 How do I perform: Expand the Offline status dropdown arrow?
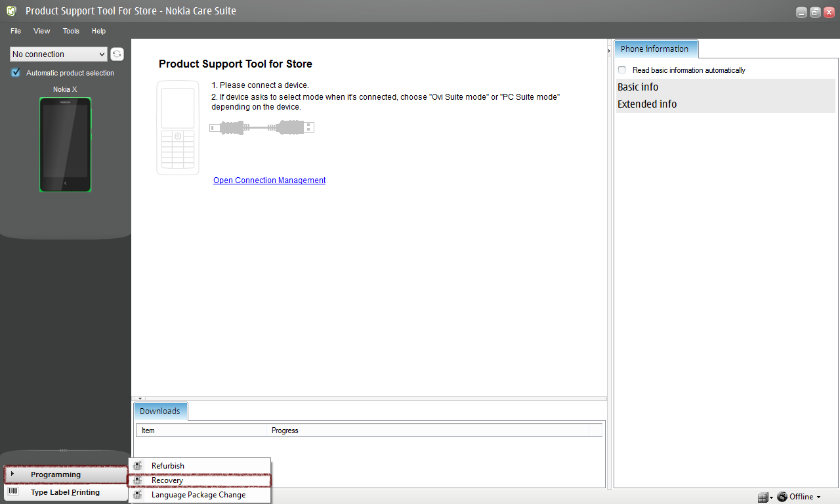click(x=818, y=497)
